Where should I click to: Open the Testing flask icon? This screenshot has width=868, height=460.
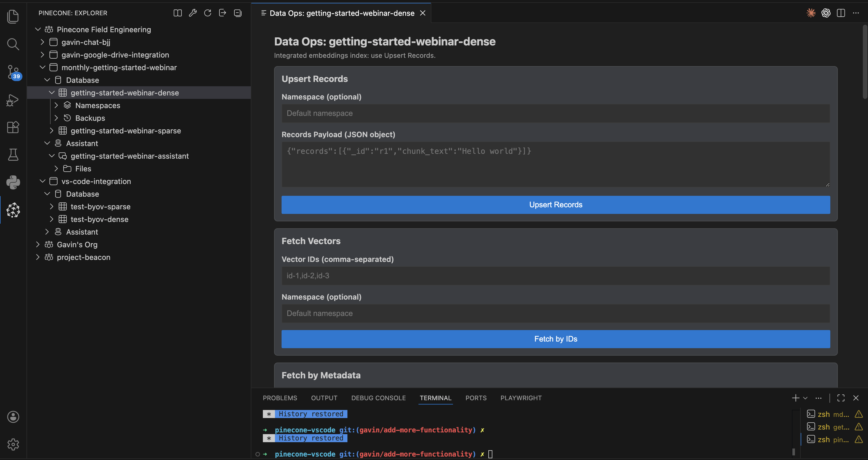[x=13, y=155]
